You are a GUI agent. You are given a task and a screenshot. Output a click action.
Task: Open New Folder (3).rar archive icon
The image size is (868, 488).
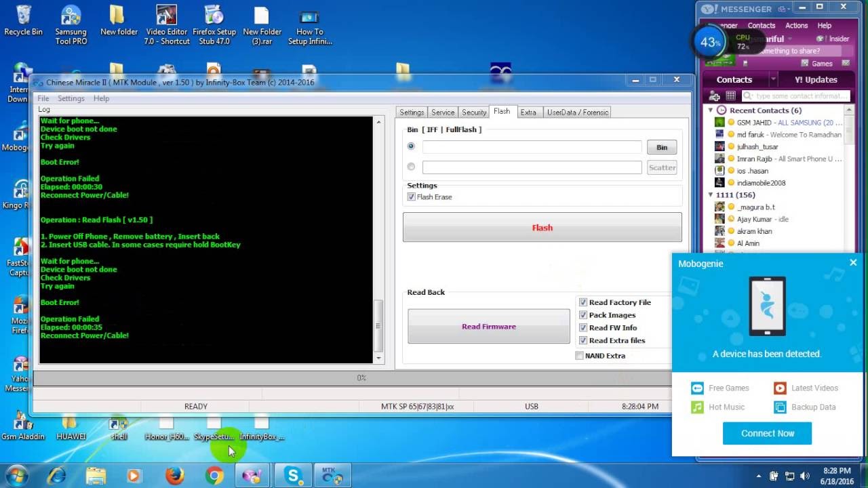click(x=262, y=24)
